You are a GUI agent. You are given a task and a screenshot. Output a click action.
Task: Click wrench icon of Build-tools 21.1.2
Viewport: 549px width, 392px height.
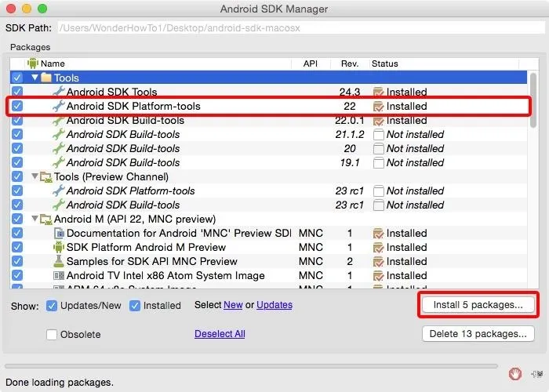pyautogui.click(x=59, y=134)
